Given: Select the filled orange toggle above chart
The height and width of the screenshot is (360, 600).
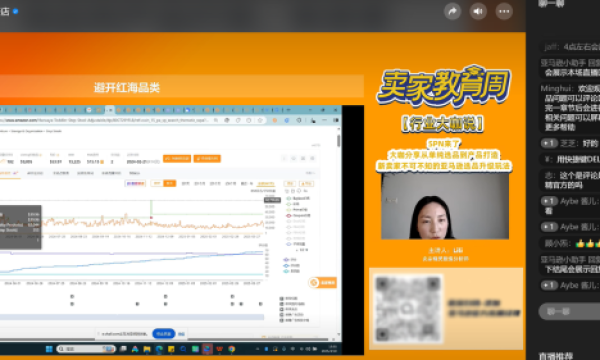Looking at the screenshot, I should tap(169, 184).
